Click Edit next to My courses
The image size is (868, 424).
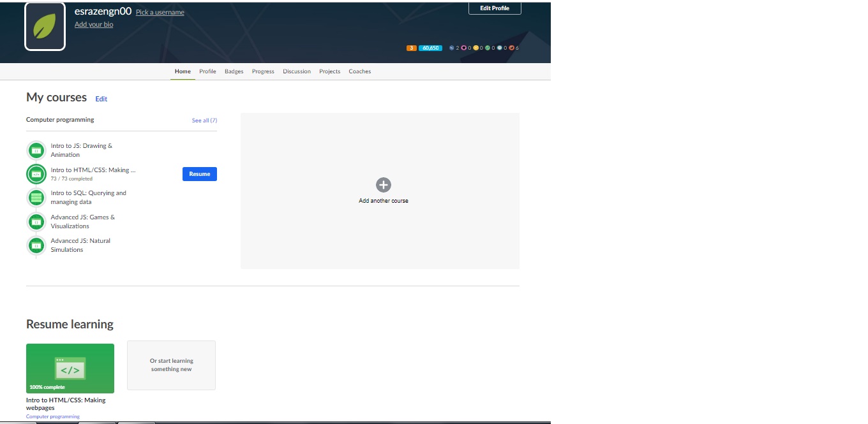tap(101, 99)
